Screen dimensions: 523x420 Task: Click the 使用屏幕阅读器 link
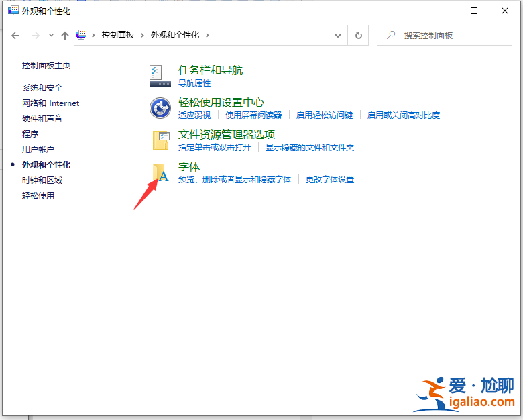click(253, 115)
